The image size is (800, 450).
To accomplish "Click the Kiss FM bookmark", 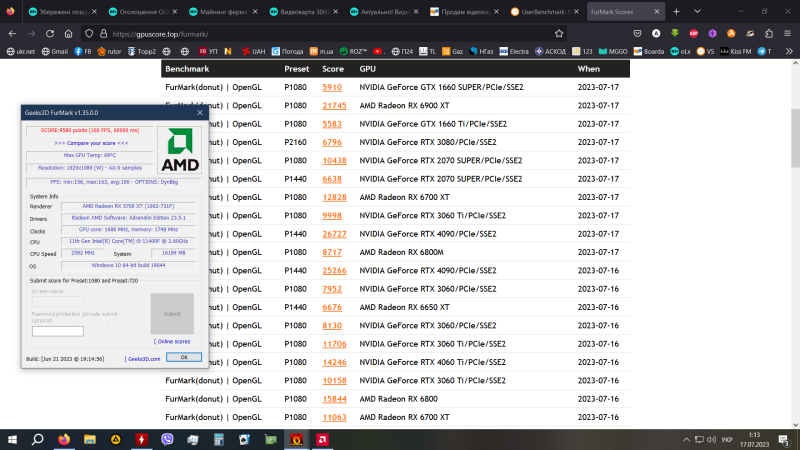I will 738,51.
